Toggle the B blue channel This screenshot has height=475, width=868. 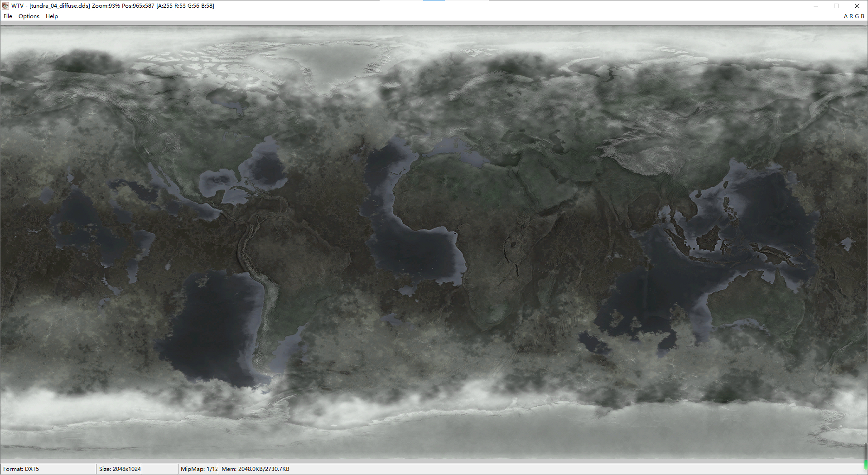click(862, 16)
